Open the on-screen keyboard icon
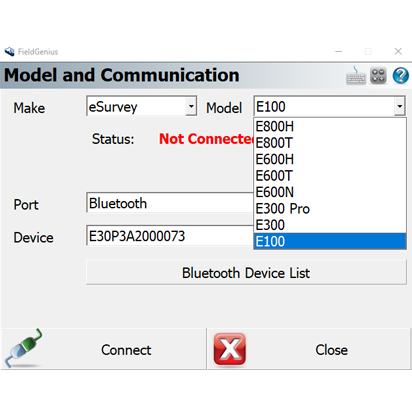This screenshot has width=412, height=412. tap(356, 75)
